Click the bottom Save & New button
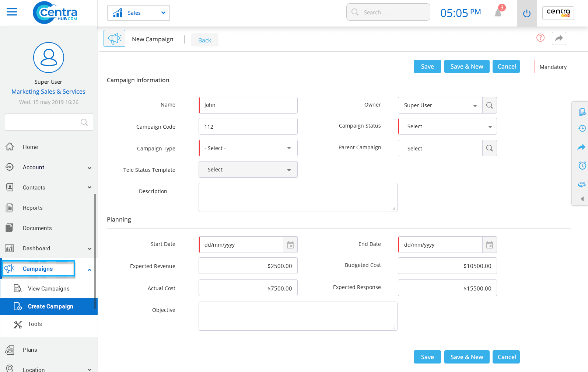 tap(467, 357)
